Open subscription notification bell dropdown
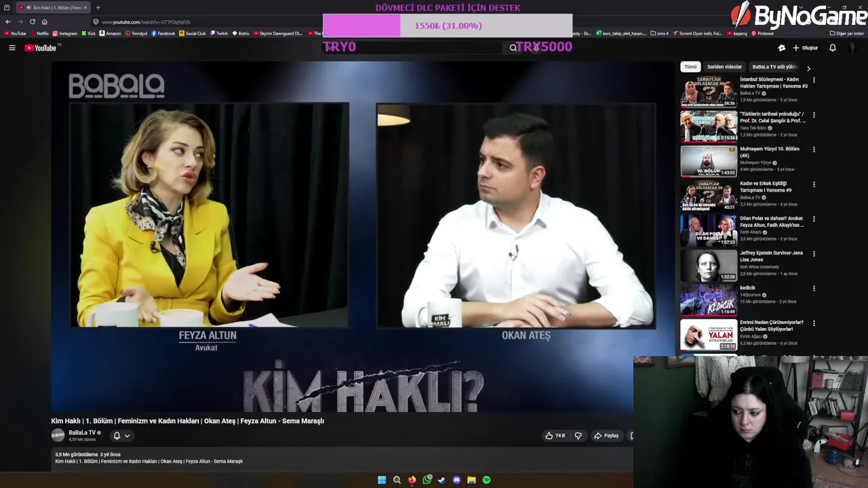The height and width of the screenshot is (488, 868). 121,436
